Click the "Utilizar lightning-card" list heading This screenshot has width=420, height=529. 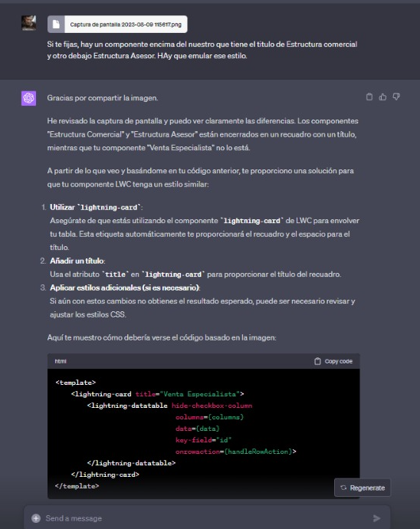coord(96,207)
